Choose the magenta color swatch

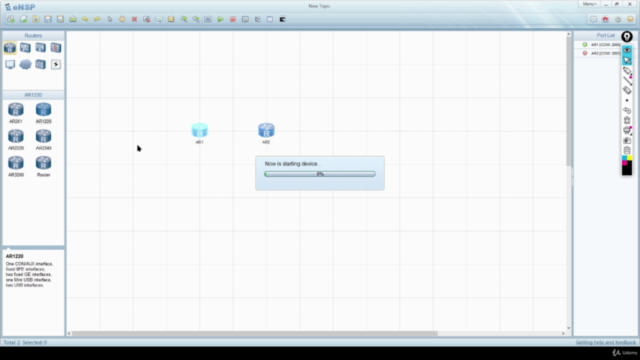pos(624,163)
